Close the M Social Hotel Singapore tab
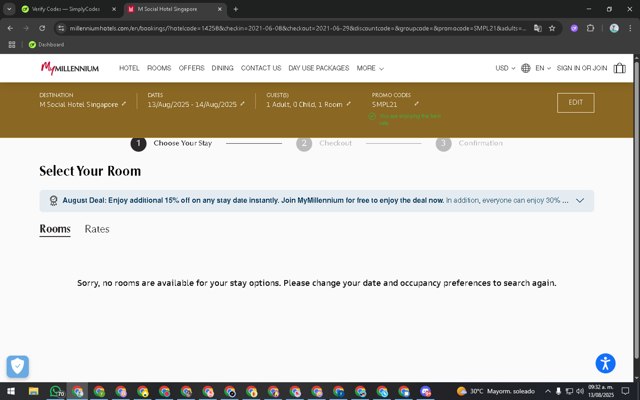The image size is (640, 400). click(x=220, y=9)
